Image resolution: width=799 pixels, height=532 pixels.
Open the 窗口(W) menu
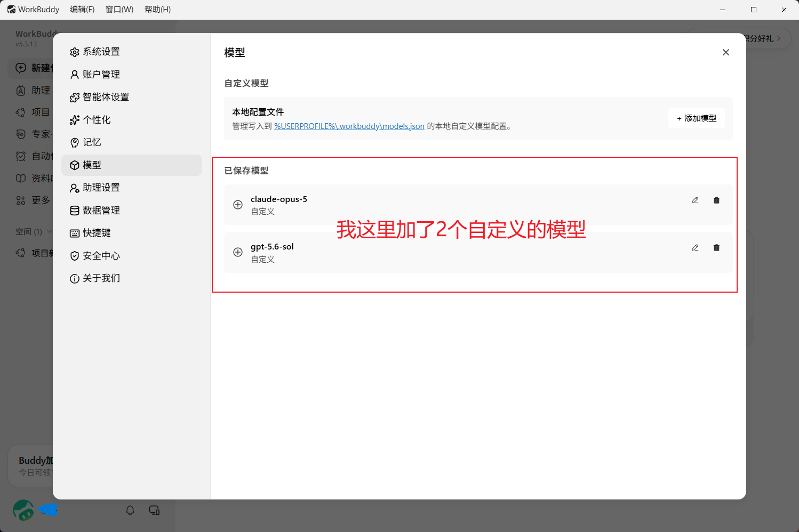(x=119, y=10)
